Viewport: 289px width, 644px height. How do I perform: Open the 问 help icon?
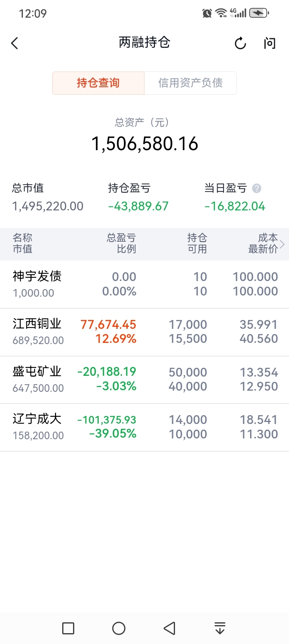click(x=270, y=43)
